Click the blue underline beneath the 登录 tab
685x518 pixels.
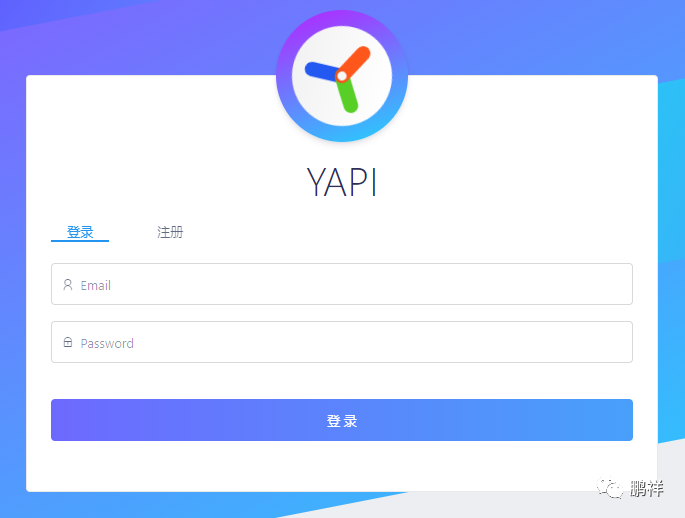(x=80, y=241)
